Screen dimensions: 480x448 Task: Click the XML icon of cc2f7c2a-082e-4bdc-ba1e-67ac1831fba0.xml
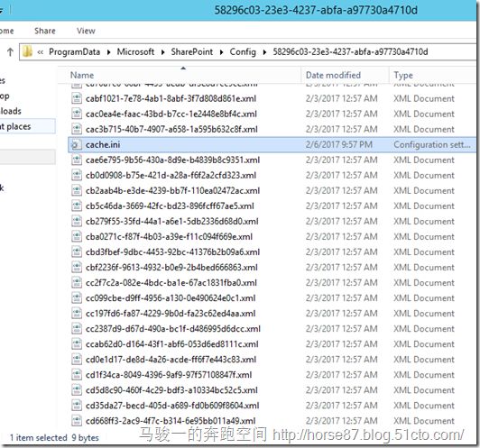(x=77, y=282)
